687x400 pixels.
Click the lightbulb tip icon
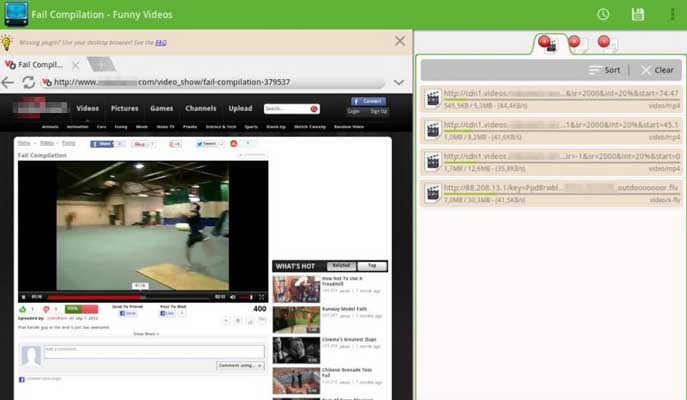pos(7,42)
